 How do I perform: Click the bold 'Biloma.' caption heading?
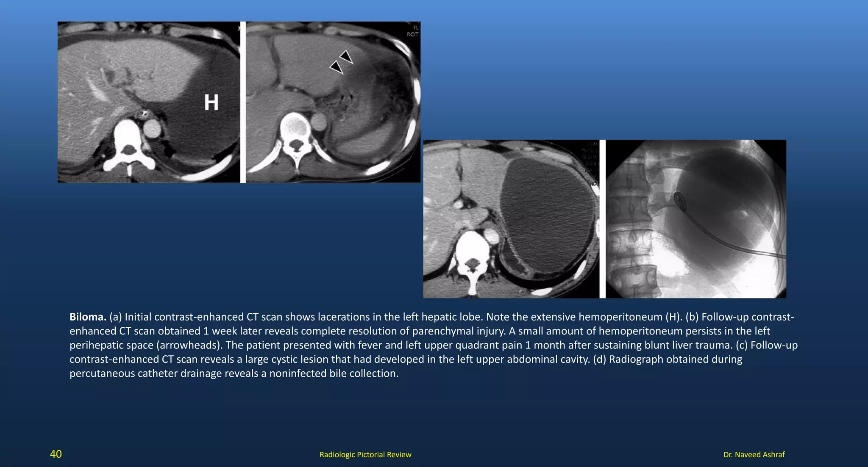(x=88, y=317)
